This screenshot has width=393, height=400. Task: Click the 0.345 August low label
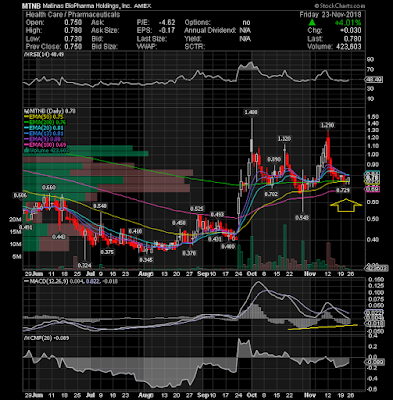point(146,259)
